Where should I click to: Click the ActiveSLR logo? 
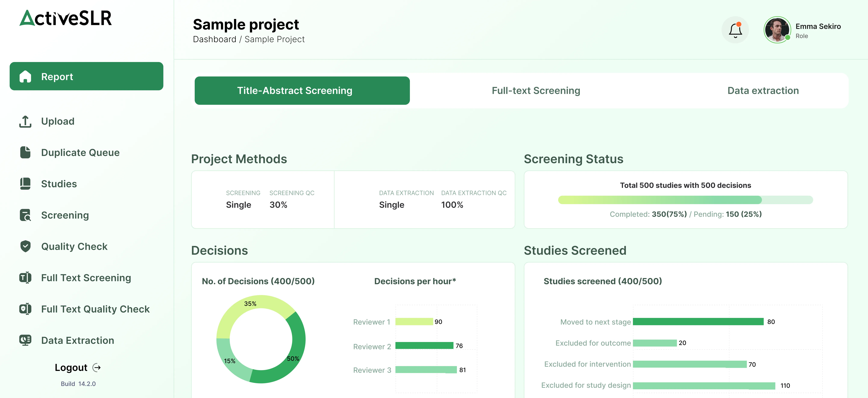point(66,19)
